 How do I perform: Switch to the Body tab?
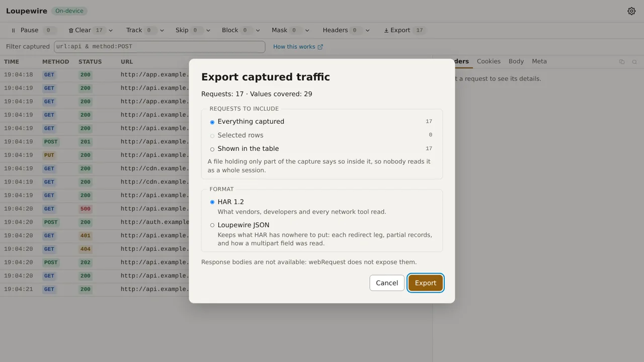(x=516, y=61)
